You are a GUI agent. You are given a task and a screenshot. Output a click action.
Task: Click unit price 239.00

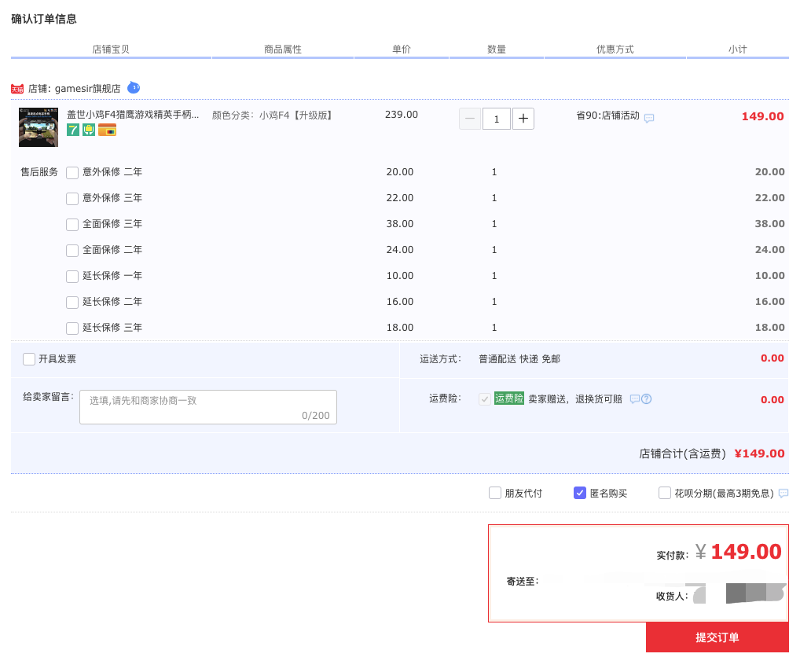coord(402,114)
